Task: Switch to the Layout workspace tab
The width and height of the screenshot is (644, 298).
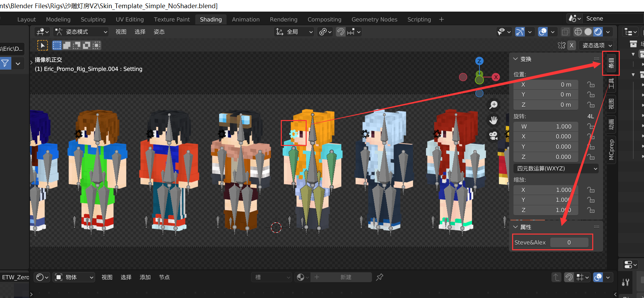Action: (x=27, y=19)
